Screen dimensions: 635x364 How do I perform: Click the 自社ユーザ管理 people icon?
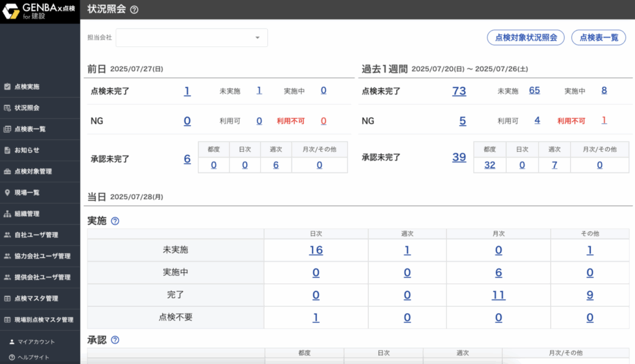point(7,235)
